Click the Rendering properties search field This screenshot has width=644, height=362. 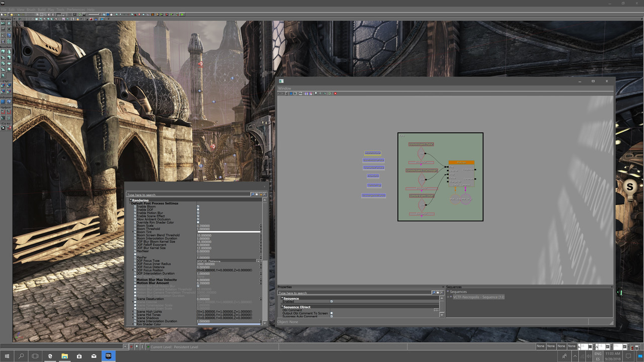click(188, 195)
